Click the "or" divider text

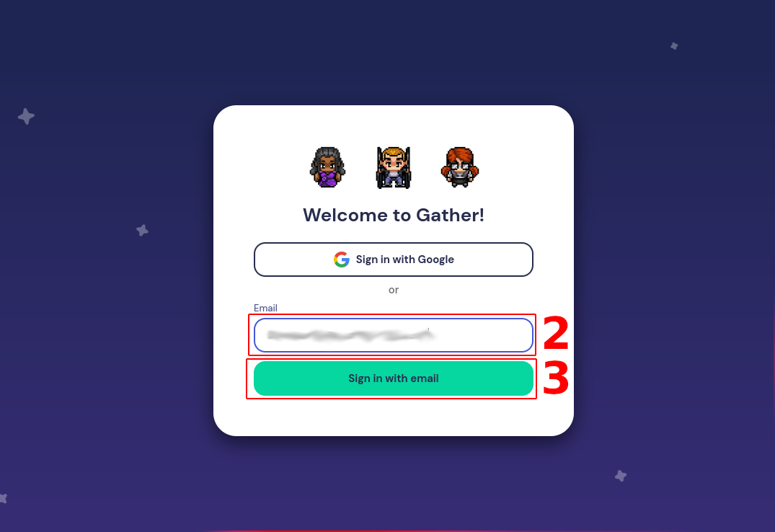pyautogui.click(x=394, y=291)
